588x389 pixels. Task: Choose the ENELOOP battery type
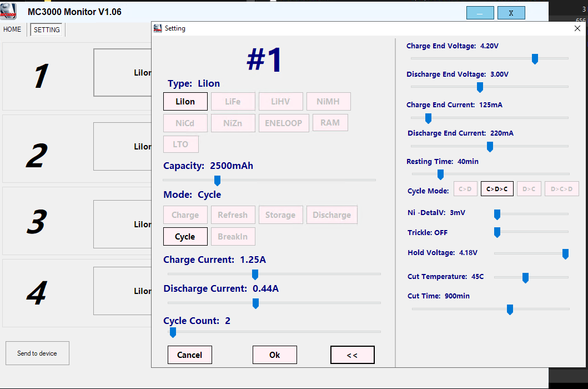(284, 123)
